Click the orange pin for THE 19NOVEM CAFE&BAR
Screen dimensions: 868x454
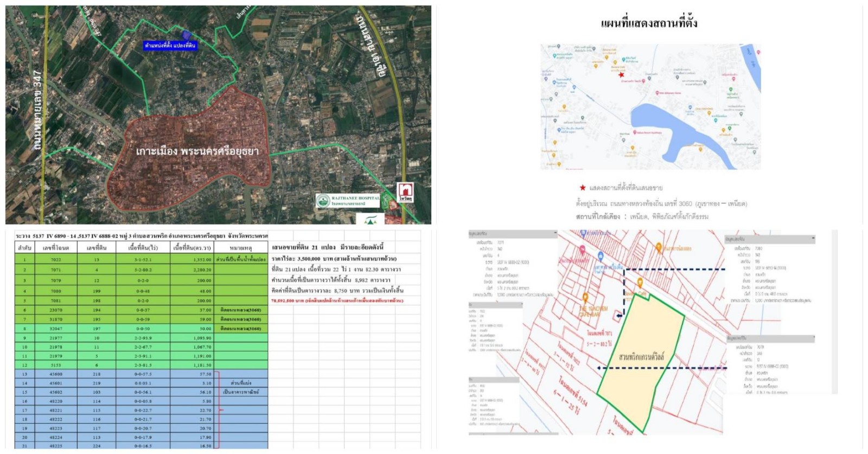585,298
